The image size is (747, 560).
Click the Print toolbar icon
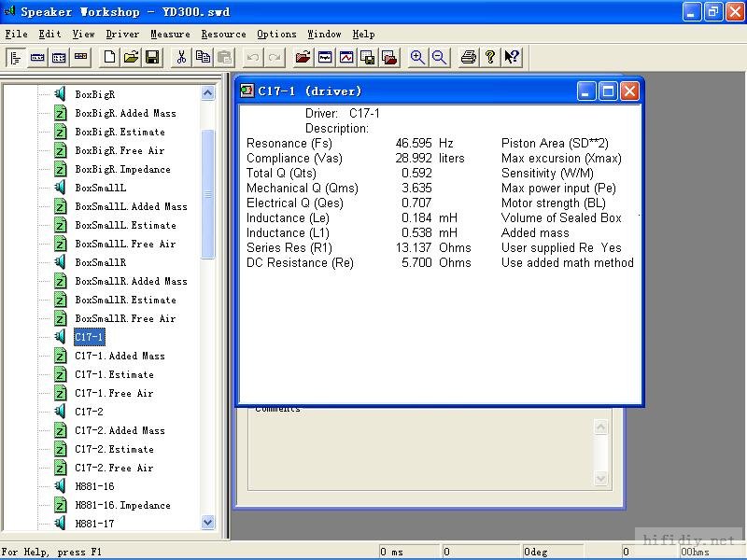[469, 57]
